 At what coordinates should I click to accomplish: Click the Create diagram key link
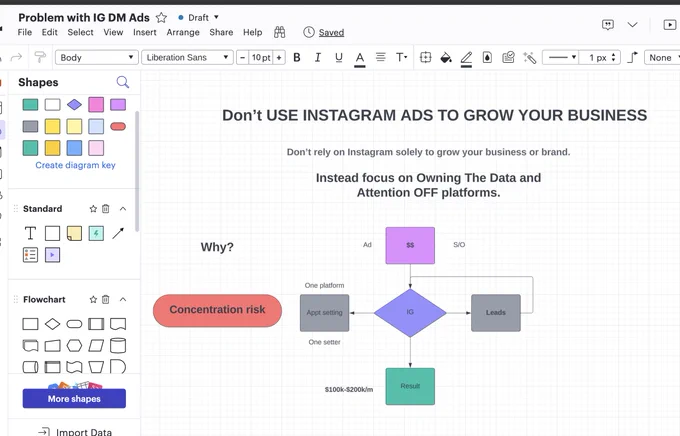coord(75,165)
